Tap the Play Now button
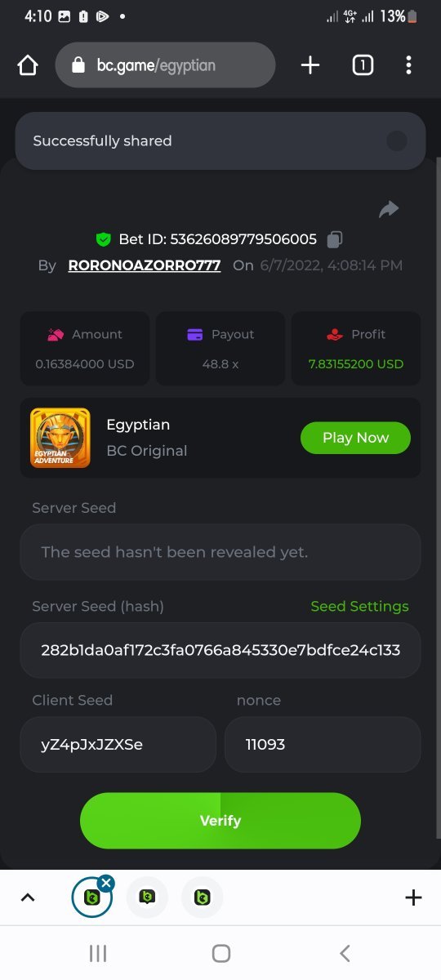The height and width of the screenshot is (980, 441). pyautogui.click(x=355, y=438)
